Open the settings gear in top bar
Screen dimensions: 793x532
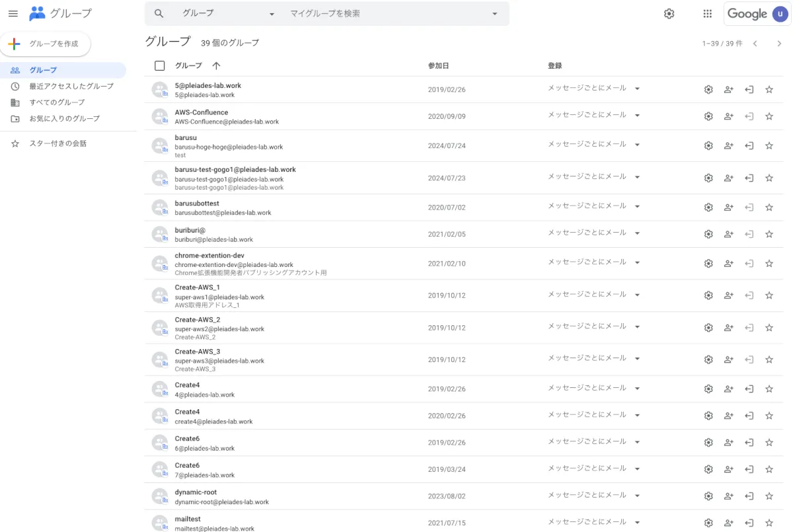[669, 13]
